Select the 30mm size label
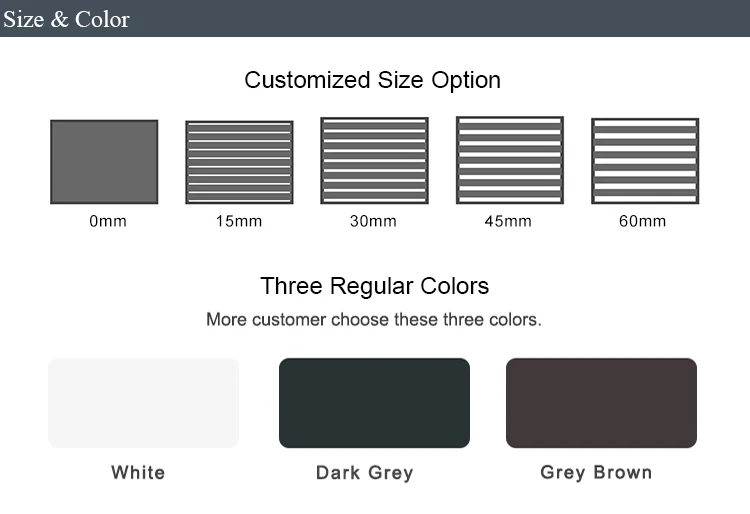Image resolution: width=750 pixels, height=514 pixels. tap(373, 221)
